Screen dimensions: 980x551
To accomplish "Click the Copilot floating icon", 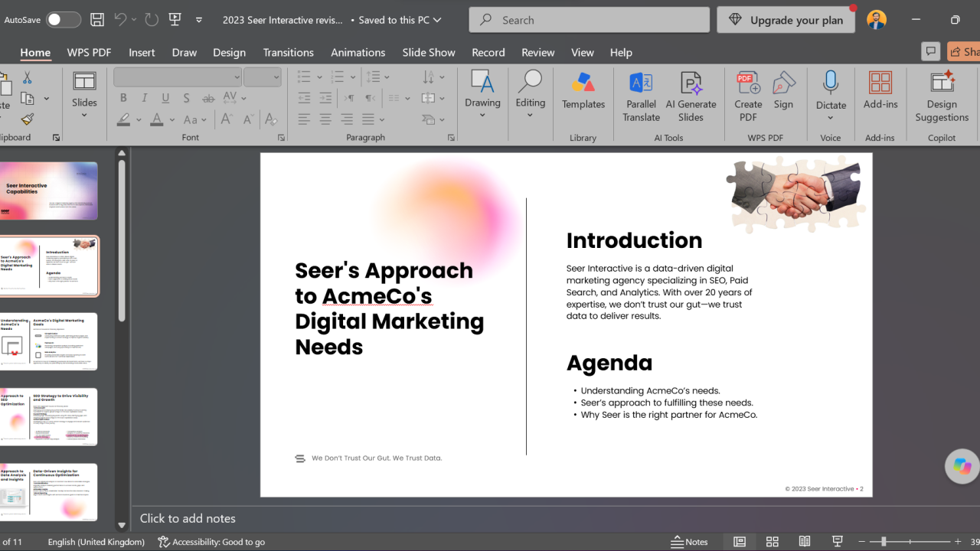I will click(962, 465).
